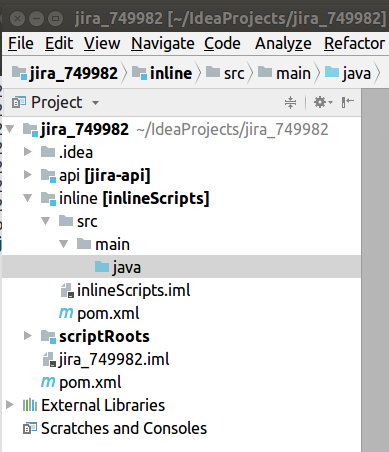The image size is (389, 452).
Task: Click the window title jira_749982
Action: coord(119,18)
